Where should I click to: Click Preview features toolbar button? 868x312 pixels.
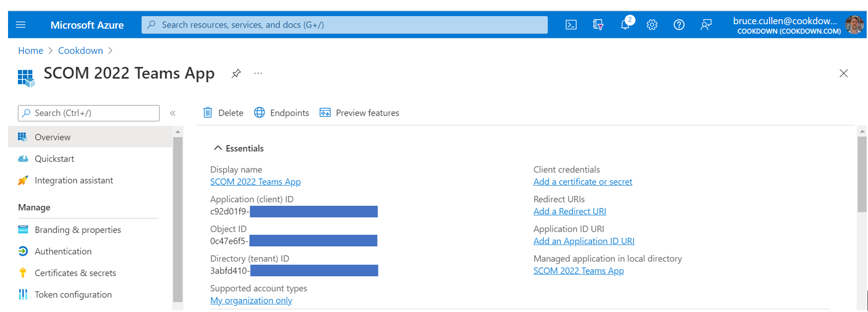coord(359,113)
